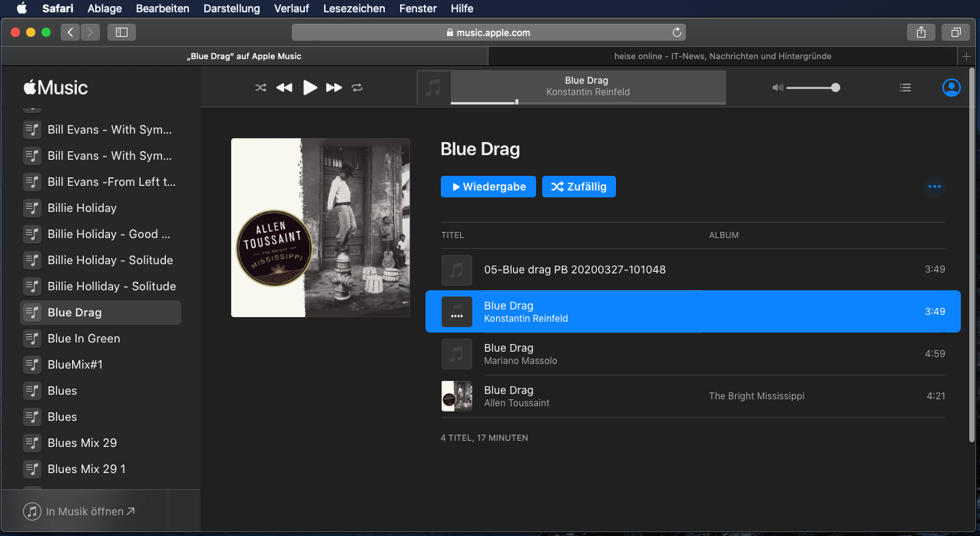Viewport: 980px width, 536px height.
Task: Open the Billie Holiday playlist
Action: 101,208
